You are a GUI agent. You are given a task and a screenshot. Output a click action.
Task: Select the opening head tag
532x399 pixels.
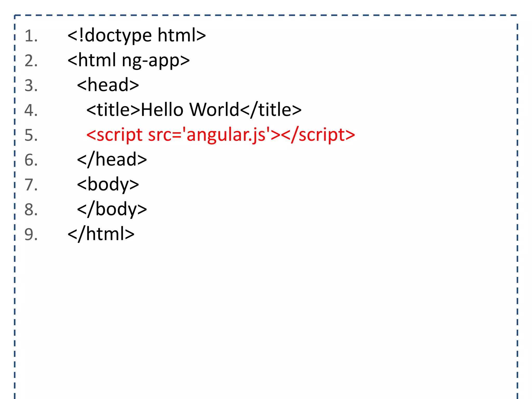[108, 85]
